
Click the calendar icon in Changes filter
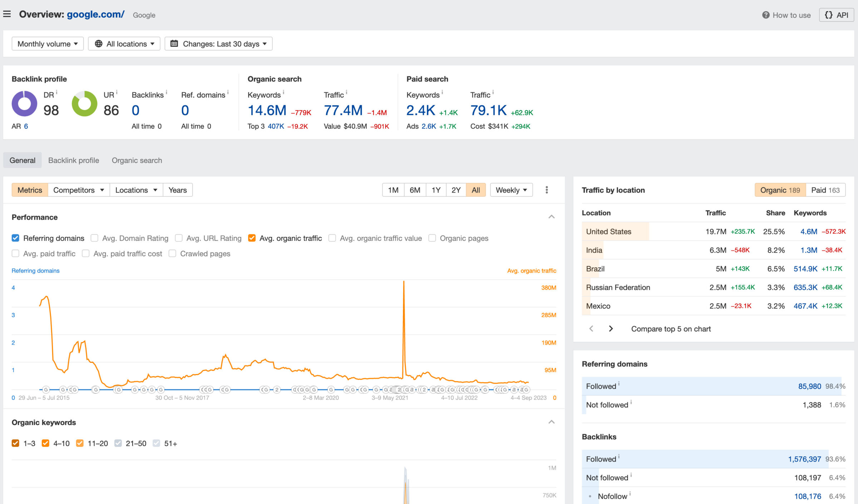174,44
